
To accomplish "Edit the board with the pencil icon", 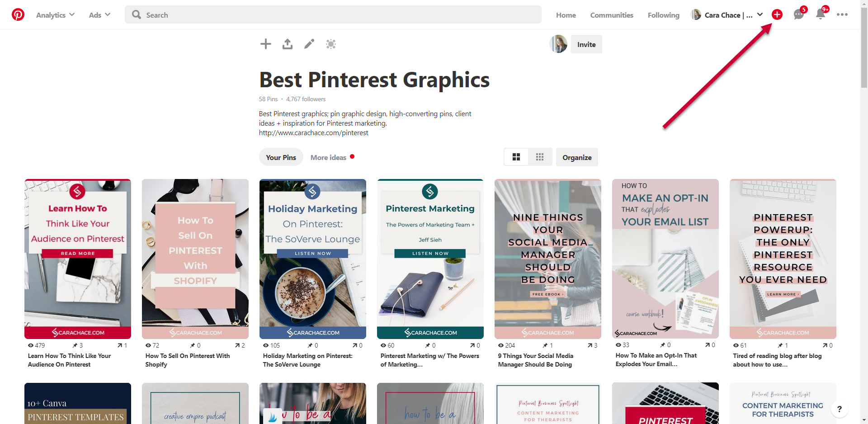I will (309, 44).
